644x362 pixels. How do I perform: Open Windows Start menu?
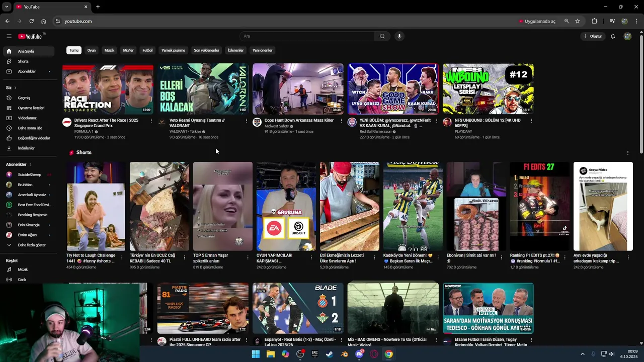coord(256,354)
